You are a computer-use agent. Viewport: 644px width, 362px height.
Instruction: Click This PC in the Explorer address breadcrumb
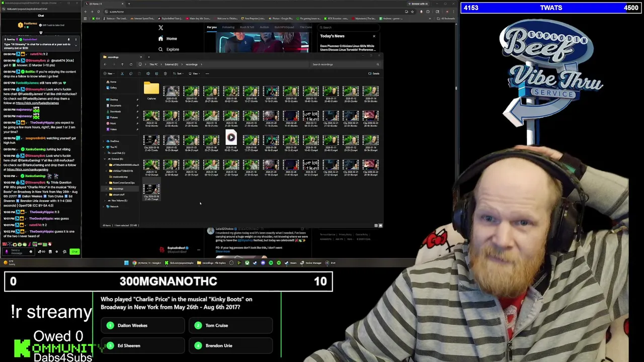tap(153, 64)
